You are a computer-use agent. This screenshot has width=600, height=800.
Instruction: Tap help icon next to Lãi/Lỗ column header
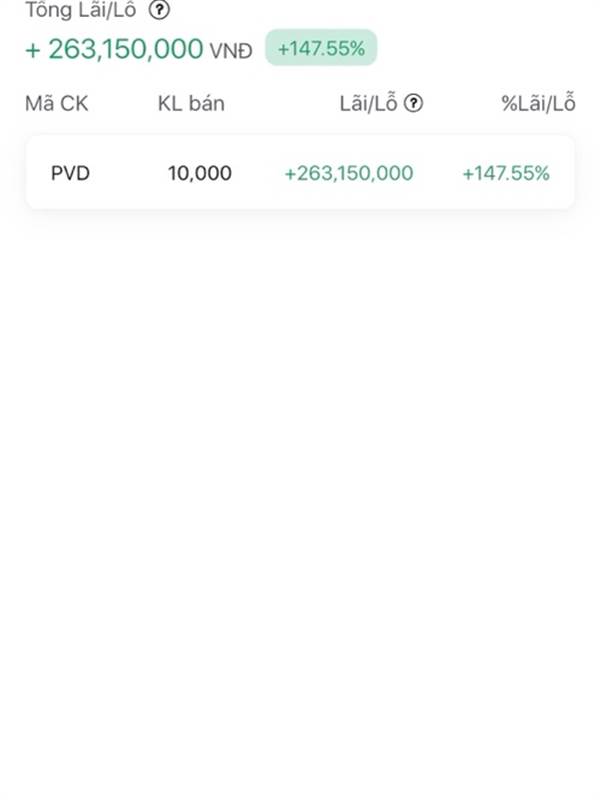point(413,103)
